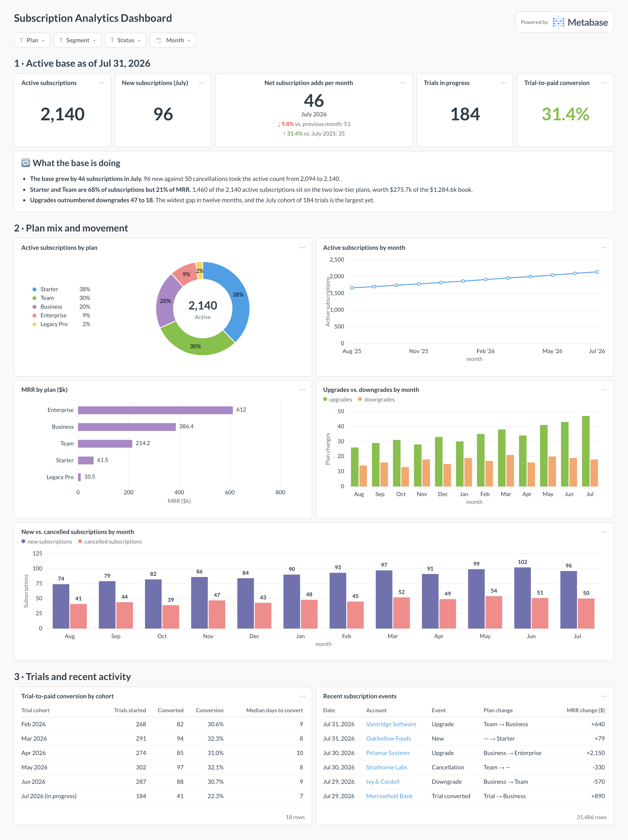
Task: Sort by Median days to convert header
Action: pos(274,711)
